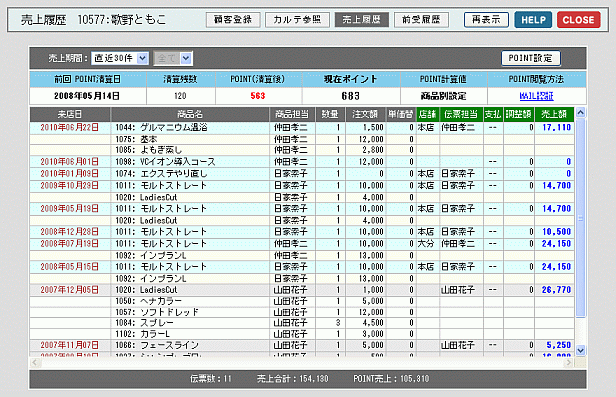
Task: Select the date 2010年01月09日
Action: 70,173
